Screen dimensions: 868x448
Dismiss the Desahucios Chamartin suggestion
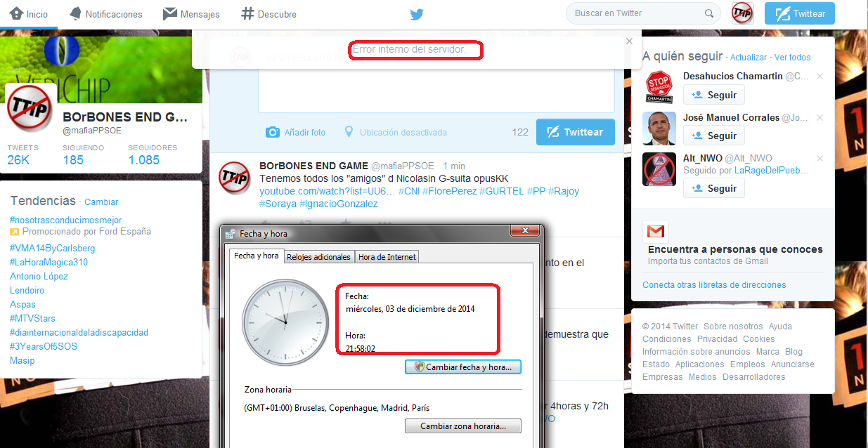pyautogui.click(x=820, y=76)
